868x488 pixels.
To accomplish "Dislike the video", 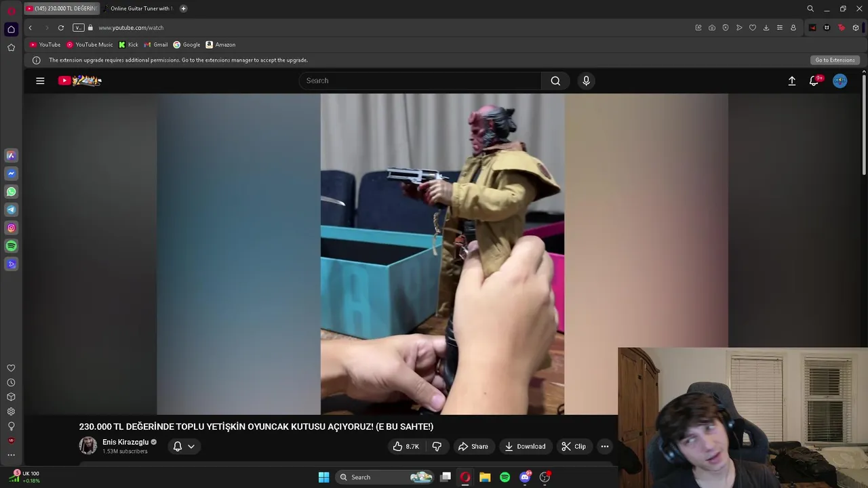I will [x=437, y=447].
